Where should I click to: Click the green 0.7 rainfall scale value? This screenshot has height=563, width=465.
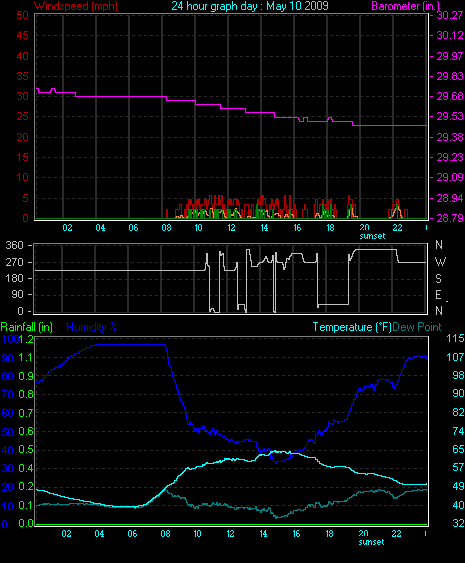click(x=25, y=413)
